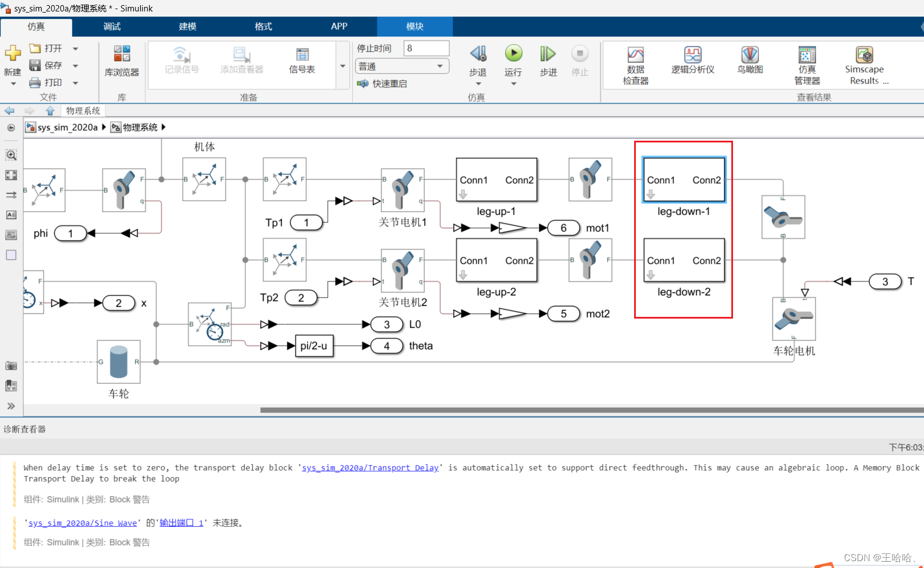Image resolution: width=924 pixels, height=568 pixels.
Task: Open the sys_sim_2020a/Sine Wave link
Action: pos(83,523)
